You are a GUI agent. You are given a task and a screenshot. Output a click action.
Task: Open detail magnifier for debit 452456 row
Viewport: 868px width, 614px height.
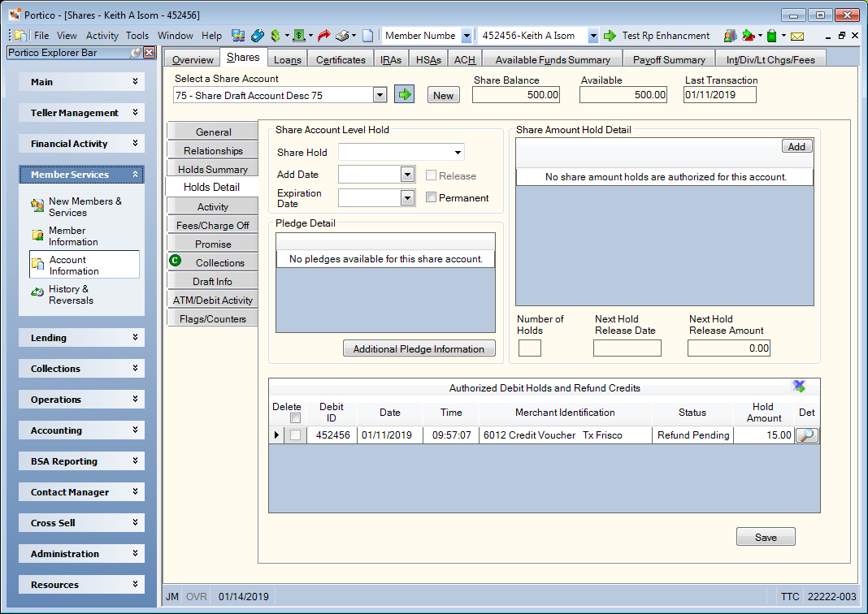tap(807, 435)
